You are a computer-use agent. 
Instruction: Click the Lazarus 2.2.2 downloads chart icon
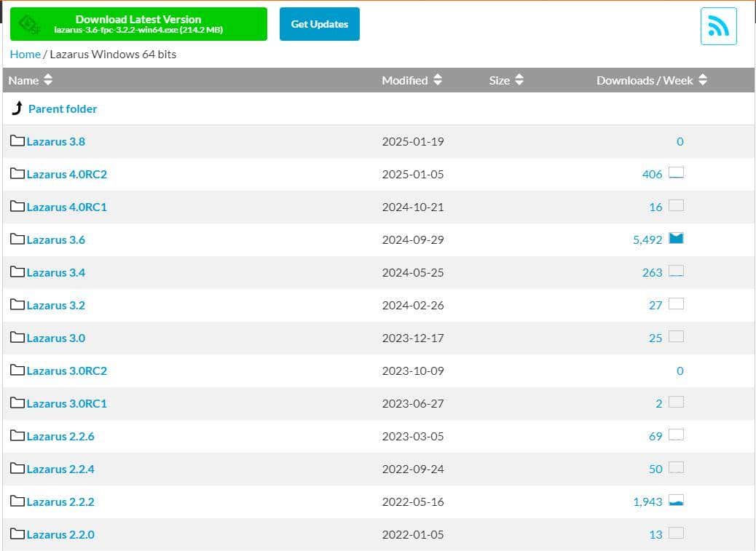676,501
